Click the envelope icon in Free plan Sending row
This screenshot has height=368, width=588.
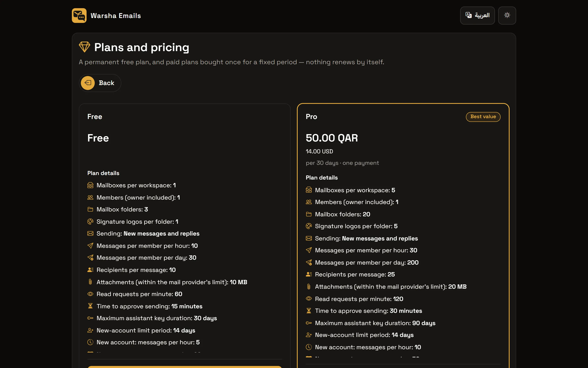pos(90,233)
